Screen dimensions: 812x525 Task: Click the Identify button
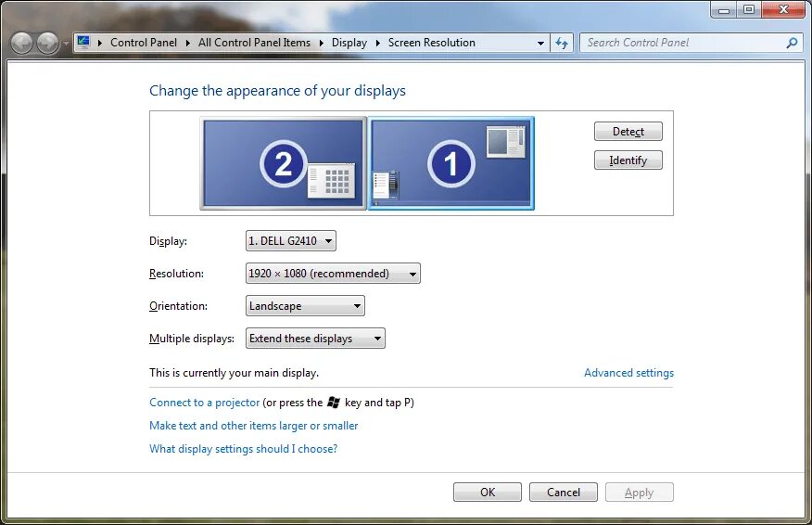628,160
